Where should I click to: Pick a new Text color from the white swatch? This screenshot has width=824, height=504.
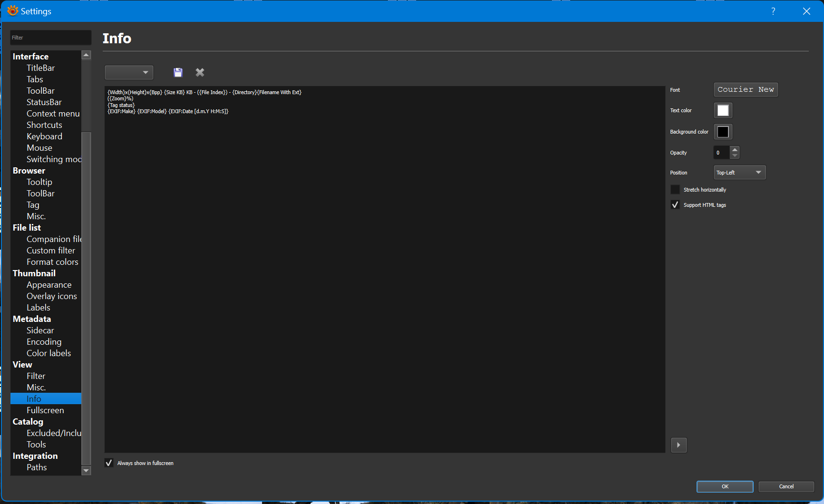(723, 110)
